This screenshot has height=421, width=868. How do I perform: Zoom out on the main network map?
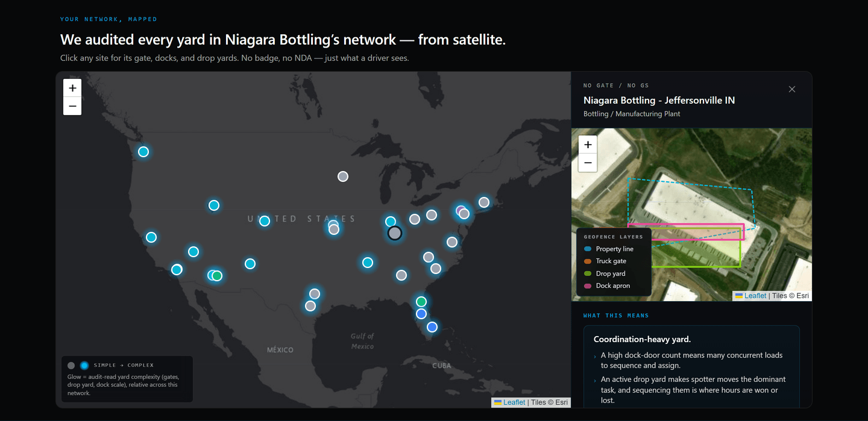pos(72,106)
